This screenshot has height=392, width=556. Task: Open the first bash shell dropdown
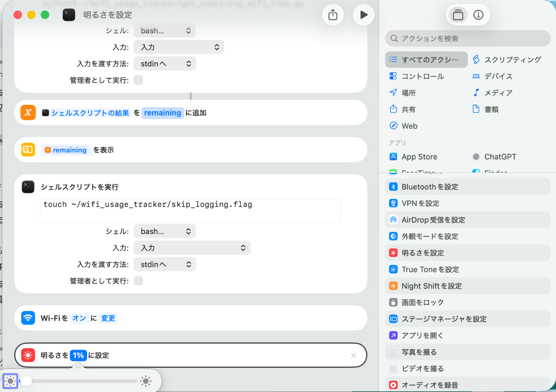click(x=164, y=31)
